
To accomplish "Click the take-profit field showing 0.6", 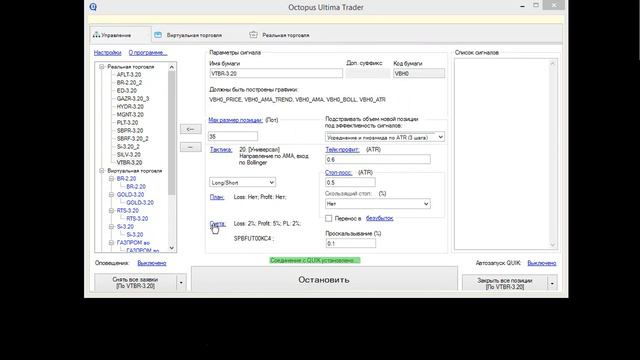I will (378, 159).
